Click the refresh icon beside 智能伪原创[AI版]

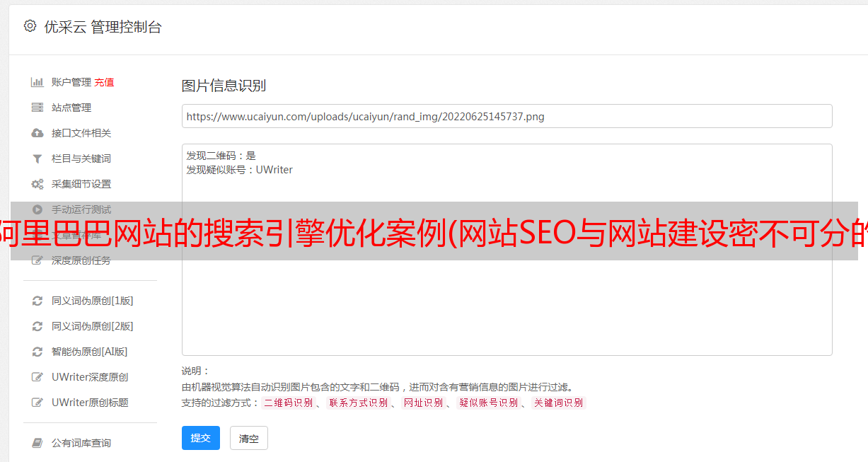[37, 352]
